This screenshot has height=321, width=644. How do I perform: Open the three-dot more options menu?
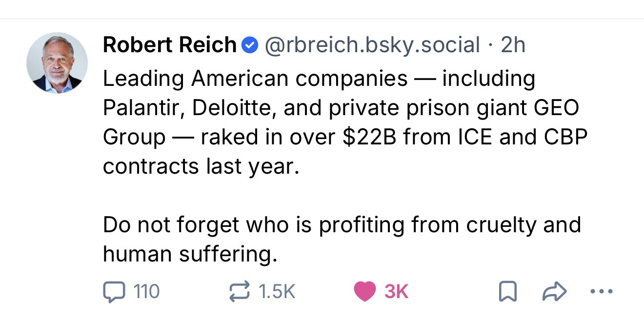click(601, 292)
